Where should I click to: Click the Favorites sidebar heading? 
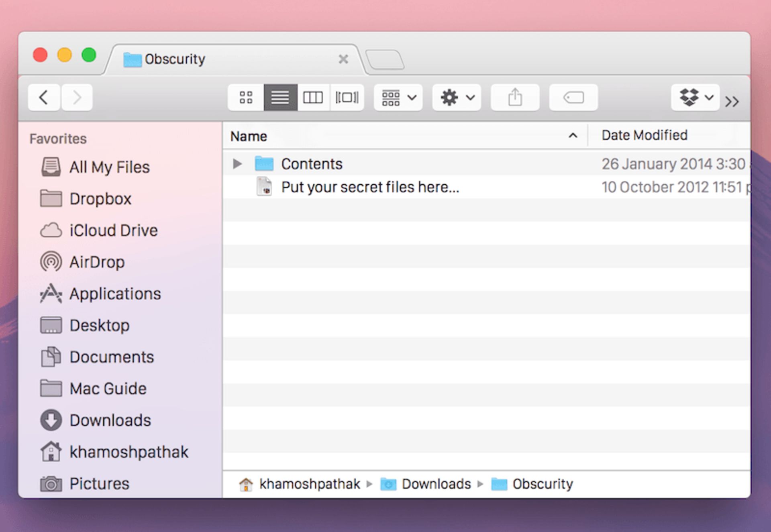[58, 139]
